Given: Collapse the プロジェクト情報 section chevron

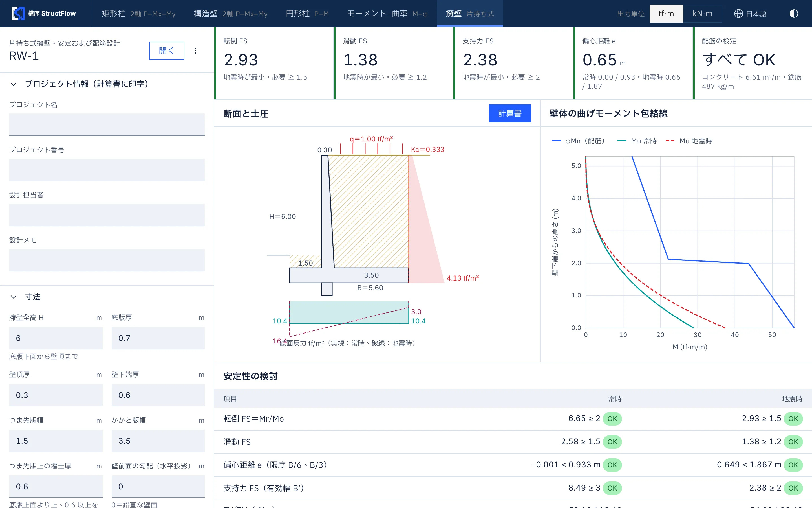Looking at the screenshot, I should pyautogui.click(x=14, y=84).
